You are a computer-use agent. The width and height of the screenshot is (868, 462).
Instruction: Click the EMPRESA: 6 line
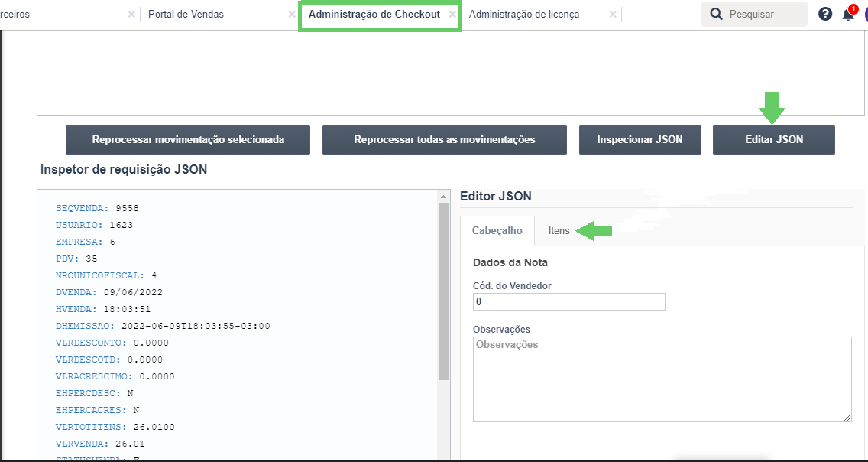(x=86, y=242)
